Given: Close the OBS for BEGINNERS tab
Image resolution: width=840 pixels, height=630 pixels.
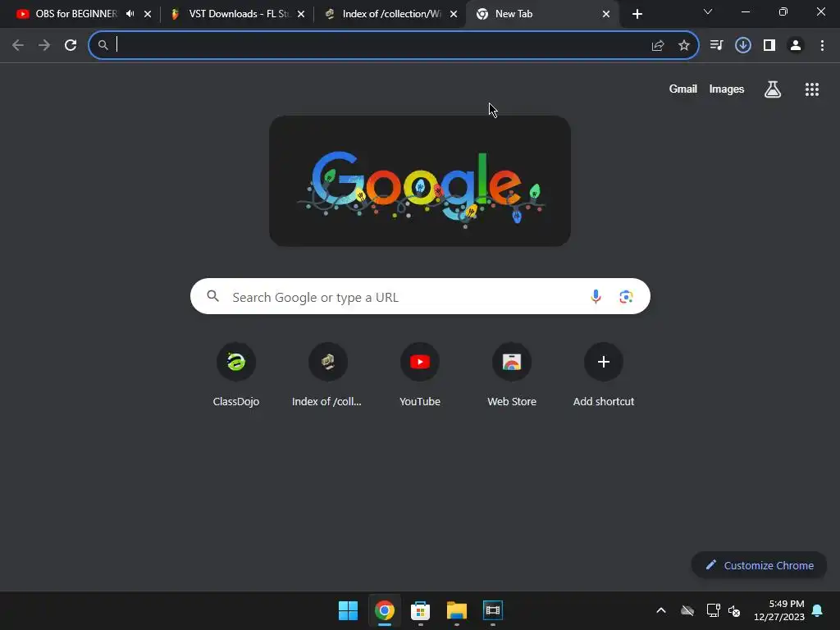Looking at the screenshot, I should (x=148, y=14).
